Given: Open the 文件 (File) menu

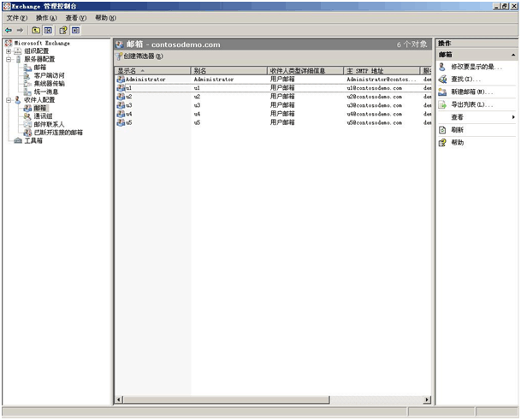Looking at the screenshot, I should click(x=18, y=18).
